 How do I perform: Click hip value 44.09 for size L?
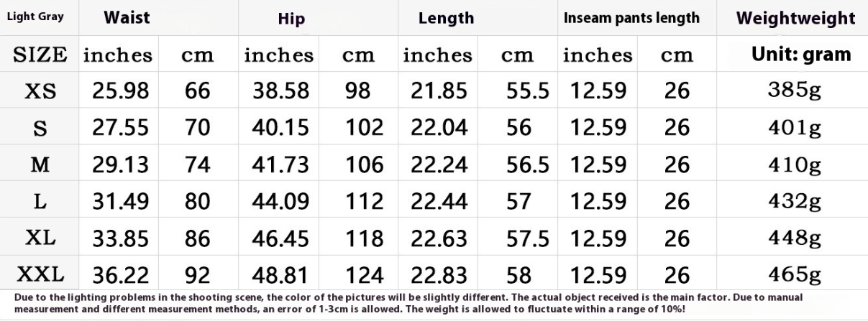pos(280,201)
